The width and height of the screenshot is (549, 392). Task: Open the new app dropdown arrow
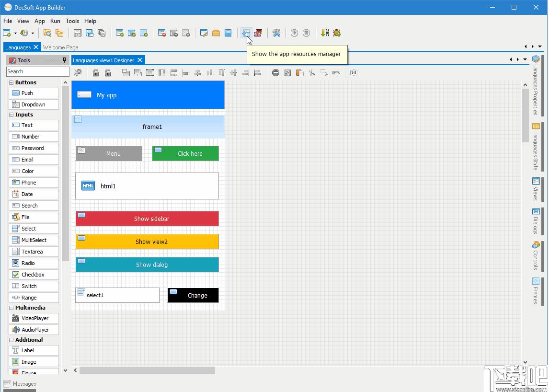(15, 33)
